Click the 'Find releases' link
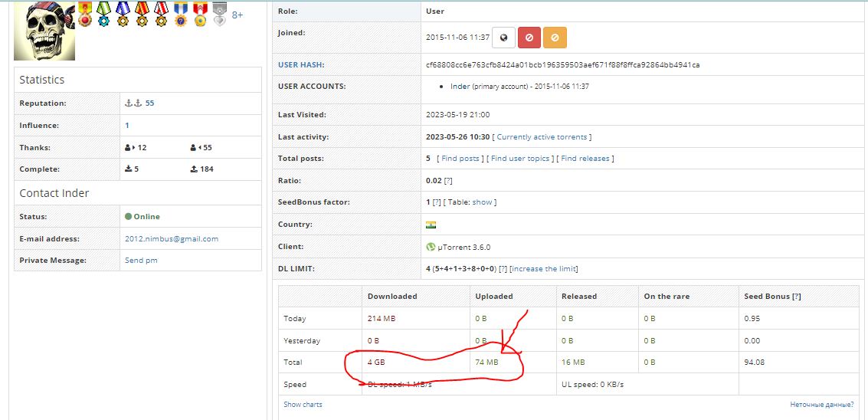868x420 pixels. [585, 159]
